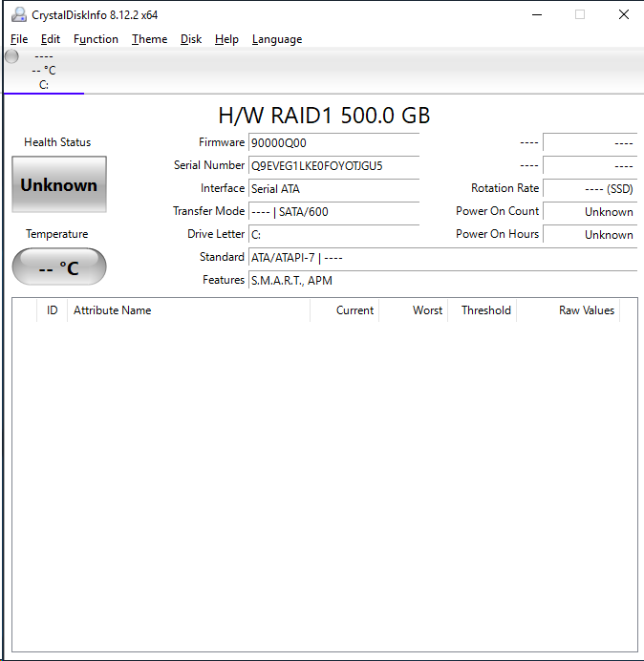This screenshot has width=644, height=661.
Task: Open the Edit menu
Action: coord(51,39)
